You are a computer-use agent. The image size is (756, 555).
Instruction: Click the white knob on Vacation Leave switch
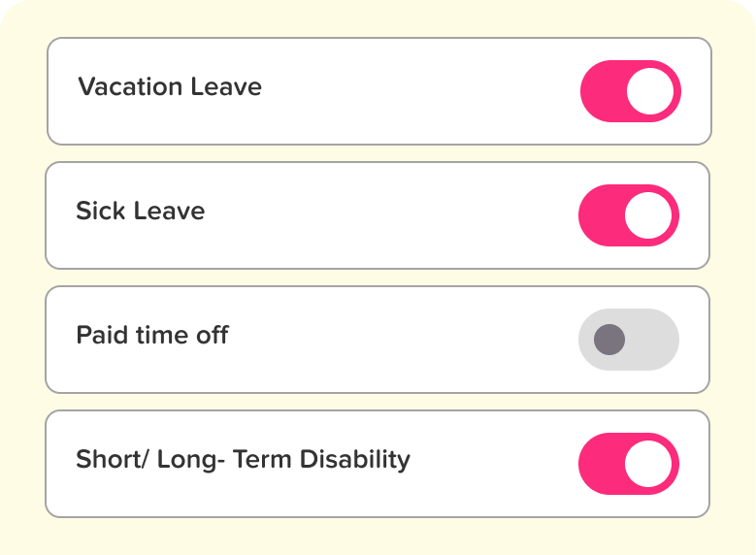(x=650, y=92)
